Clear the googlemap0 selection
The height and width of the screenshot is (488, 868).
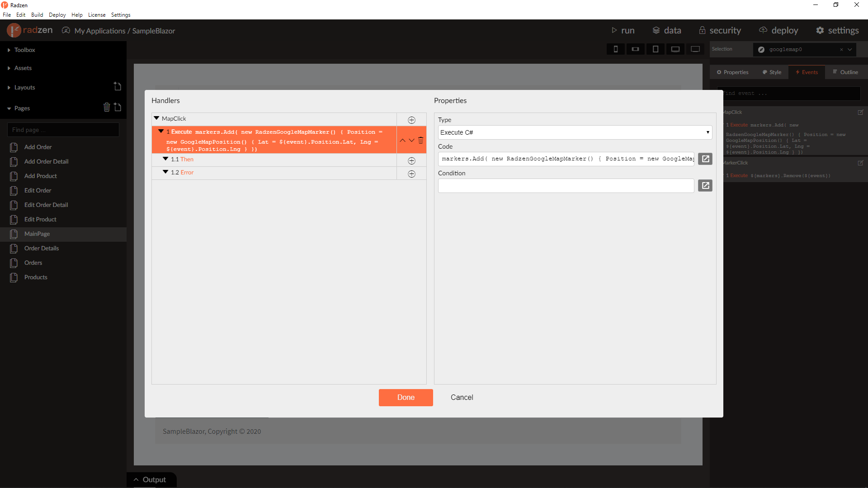(x=841, y=50)
